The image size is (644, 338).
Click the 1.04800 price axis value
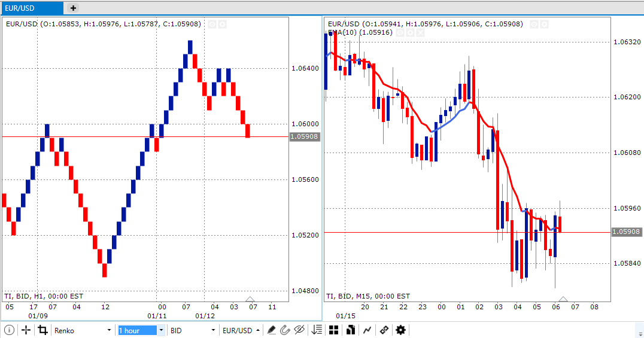(x=305, y=291)
